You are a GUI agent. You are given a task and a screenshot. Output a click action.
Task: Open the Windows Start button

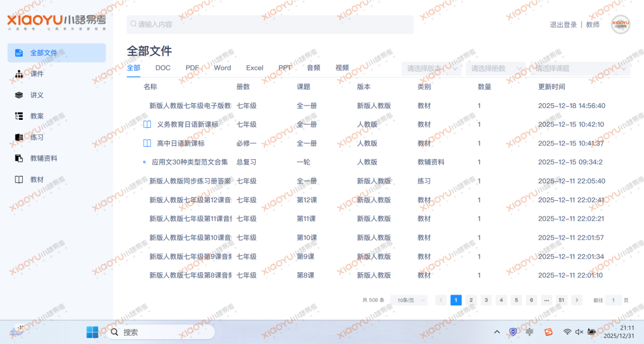coord(92,332)
